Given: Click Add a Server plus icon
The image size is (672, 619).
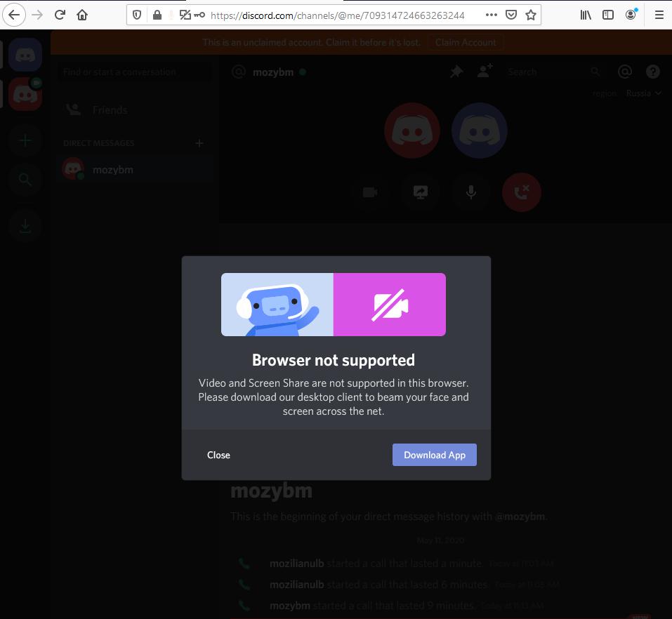Looking at the screenshot, I should point(25,140).
